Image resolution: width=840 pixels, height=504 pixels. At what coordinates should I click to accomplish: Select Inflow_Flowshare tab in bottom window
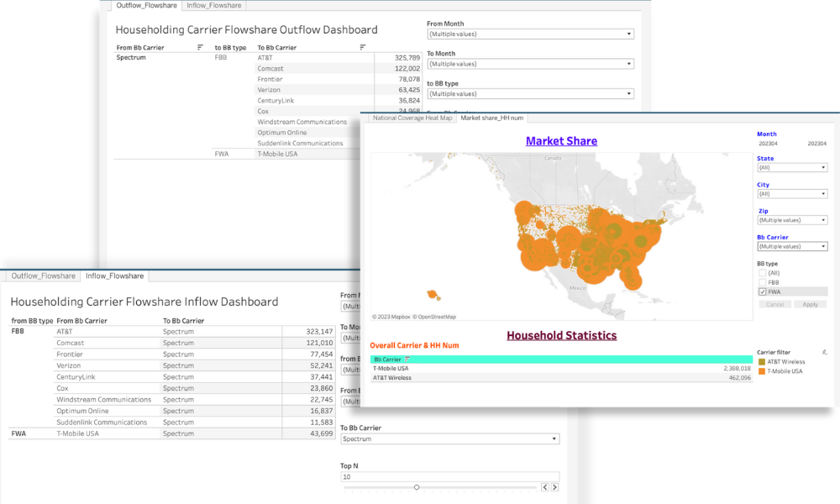point(114,276)
